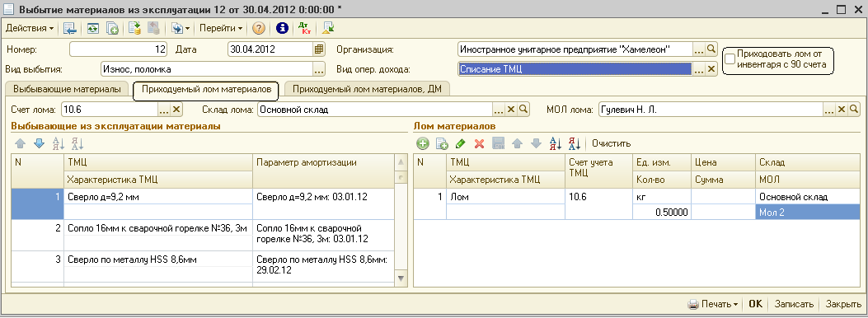Click the Записать button
The image size is (868, 318).
pyautogui.click(x=794, y=304)
